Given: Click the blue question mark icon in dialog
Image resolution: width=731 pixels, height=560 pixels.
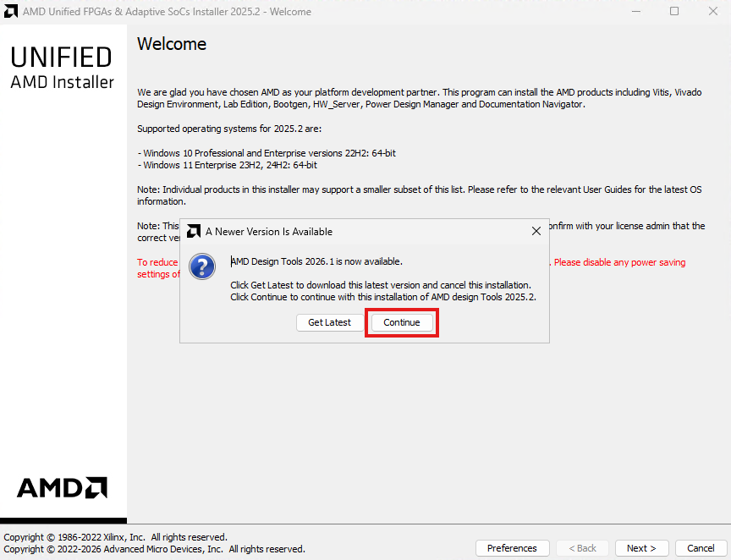Looking at the screenshot, I should tap(202, 266).
